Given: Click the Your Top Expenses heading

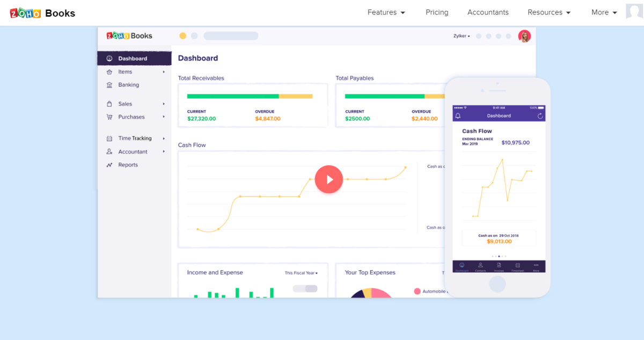Looking at the screenshot, I should (370, 273).
